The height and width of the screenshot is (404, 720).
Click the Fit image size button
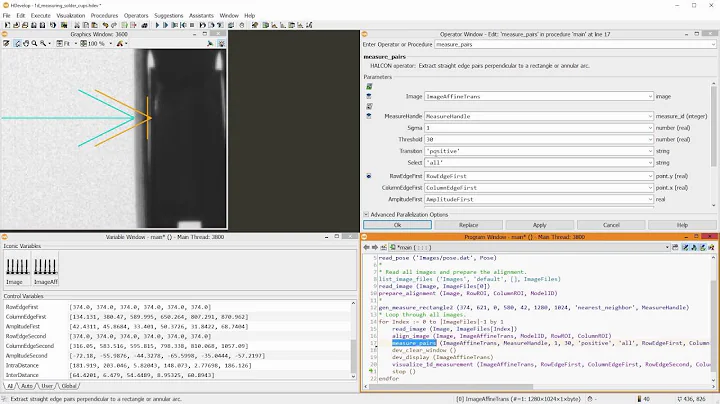coord(63,43)
